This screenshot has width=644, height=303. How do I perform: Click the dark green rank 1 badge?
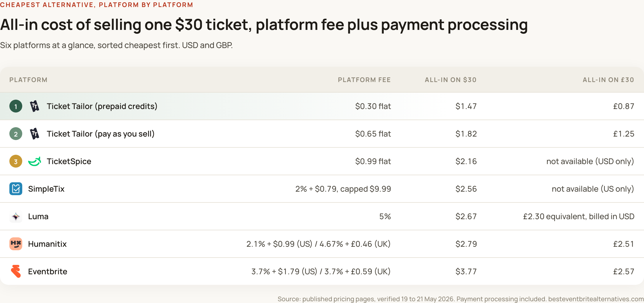(16, 106)
